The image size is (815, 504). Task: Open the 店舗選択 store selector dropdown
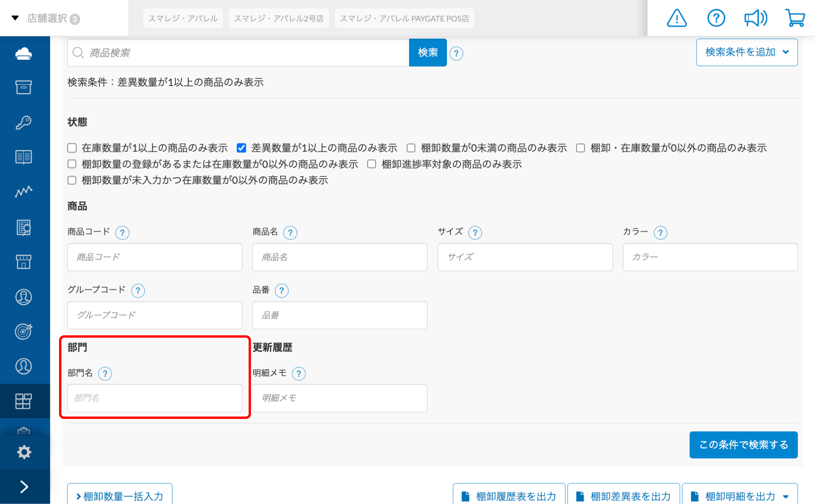47,18
